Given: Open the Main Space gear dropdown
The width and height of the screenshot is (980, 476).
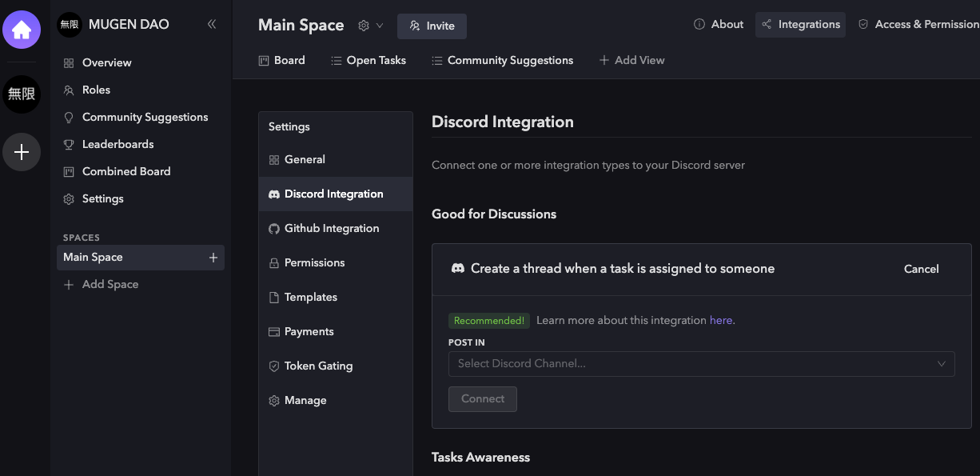Looking at the screenshot, I should click(x=370, y=26).
